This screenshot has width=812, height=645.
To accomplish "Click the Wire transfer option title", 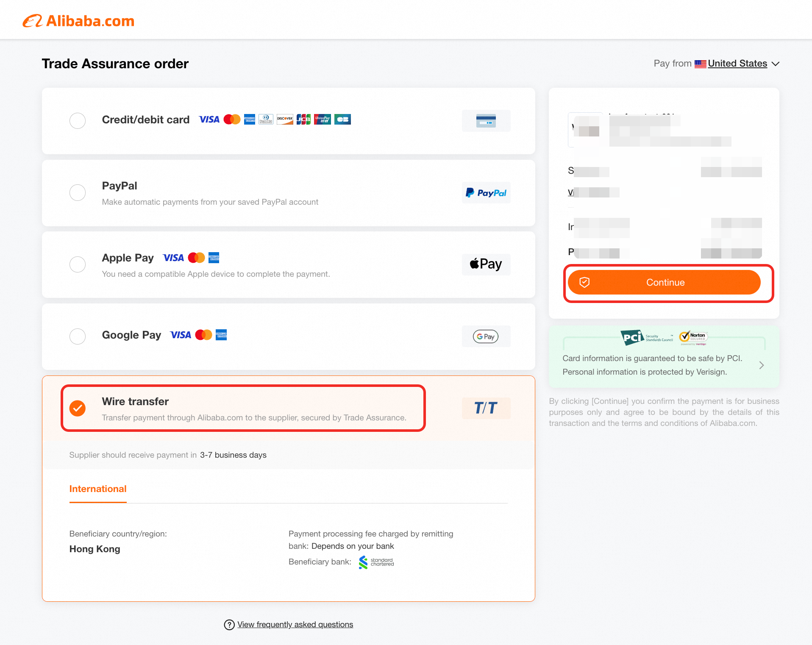I will point(135,401).
